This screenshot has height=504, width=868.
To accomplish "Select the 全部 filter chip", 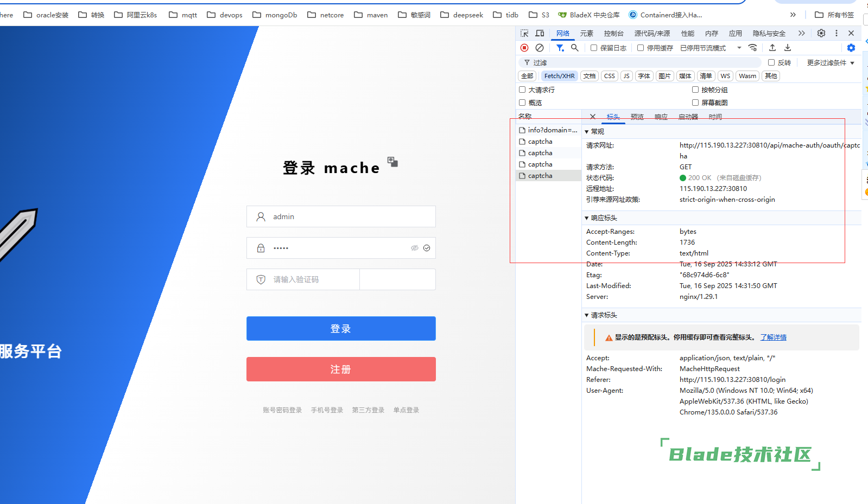I will pyautogui.click(x=527, y=76).
